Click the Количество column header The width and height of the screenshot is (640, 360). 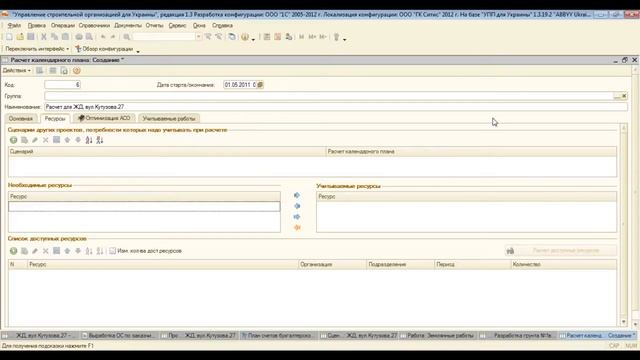pos(564,264)
